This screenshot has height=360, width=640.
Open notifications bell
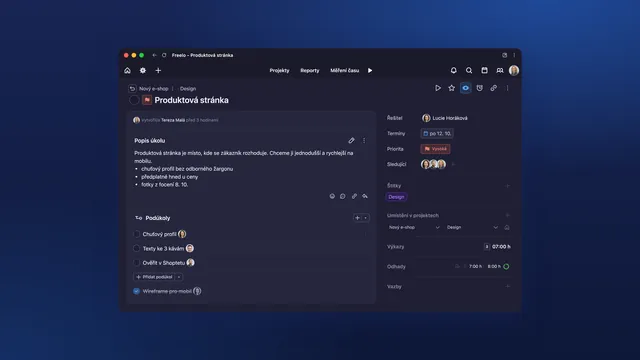point(453,71)
